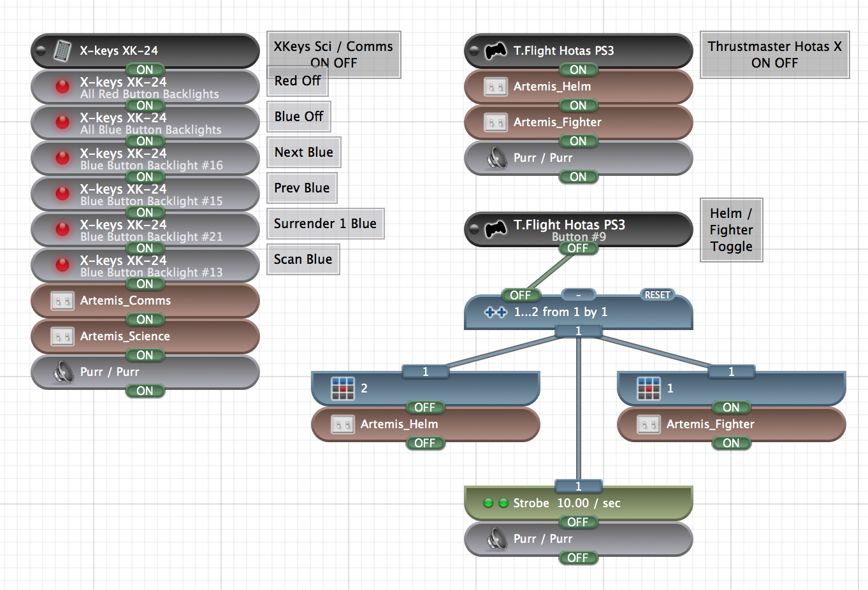868x590 pixels.
Task: Click the gamepad icon on Hotas Button #9 block
Action: [495, 229]
